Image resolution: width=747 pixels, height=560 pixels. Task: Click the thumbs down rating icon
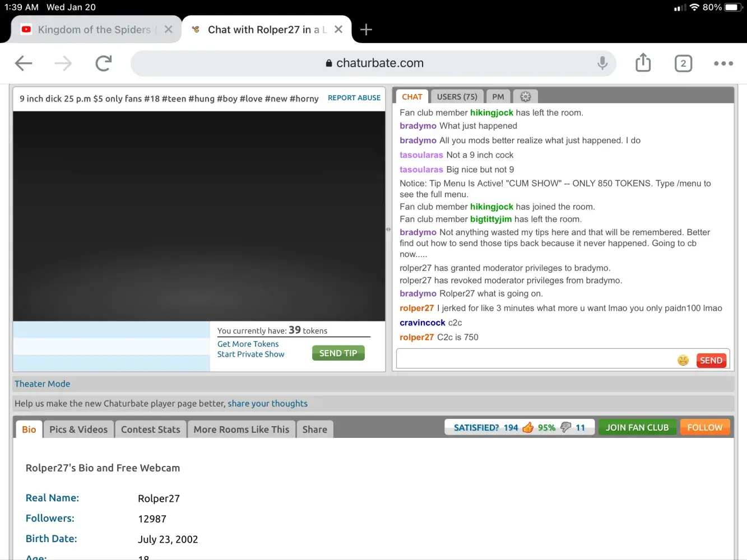click(x=565, y=428)
